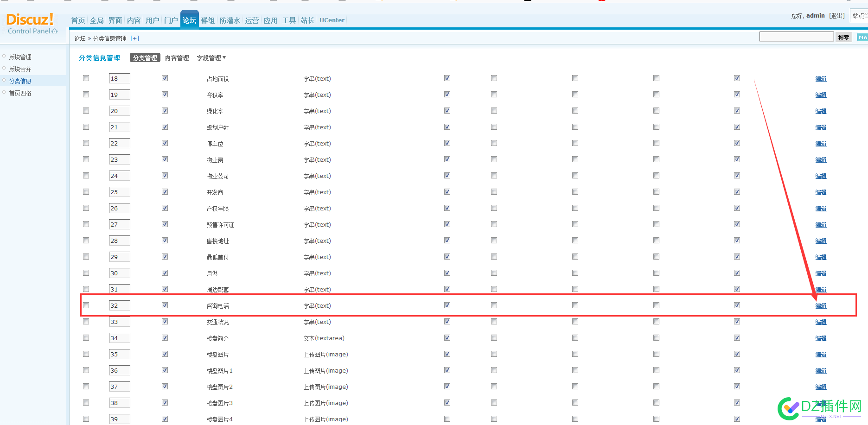Image resolution: width=868 pixels, height=425 pixels.
Task: Click the house icon next to Control Panel
Action: pos(55,31)
